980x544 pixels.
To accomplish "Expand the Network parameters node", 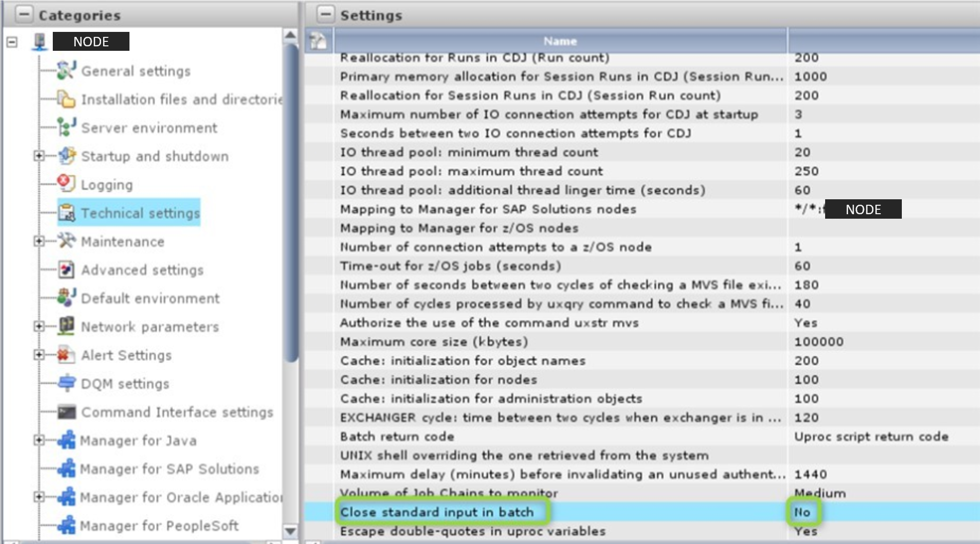I will (x=39, y=326).
